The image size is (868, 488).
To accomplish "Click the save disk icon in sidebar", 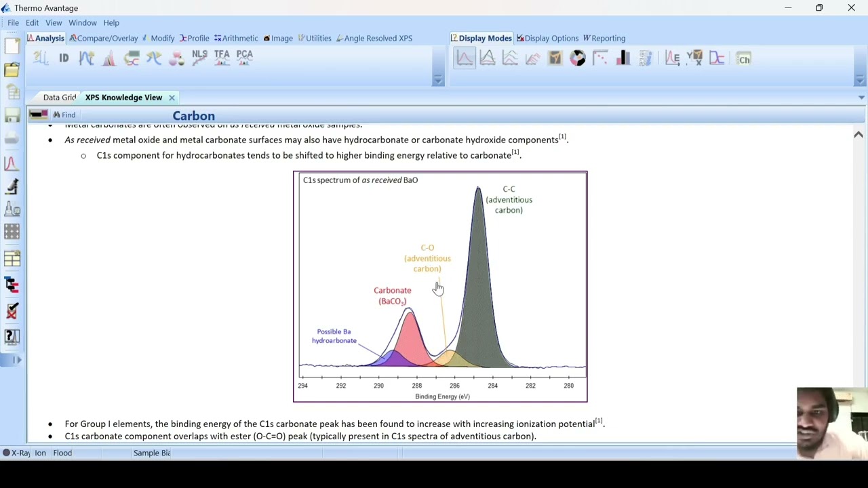I will tap(12, 116).
